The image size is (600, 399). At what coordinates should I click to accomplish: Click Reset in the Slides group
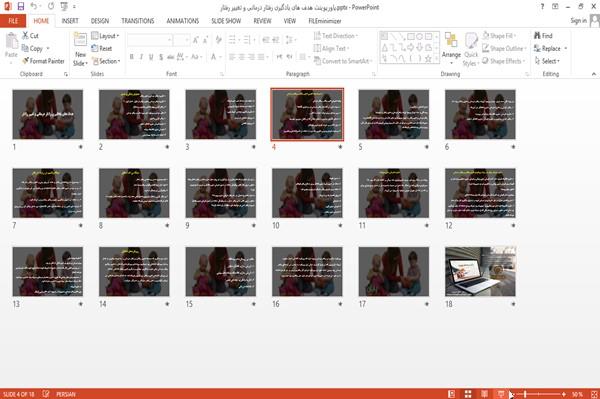[102, 48]
